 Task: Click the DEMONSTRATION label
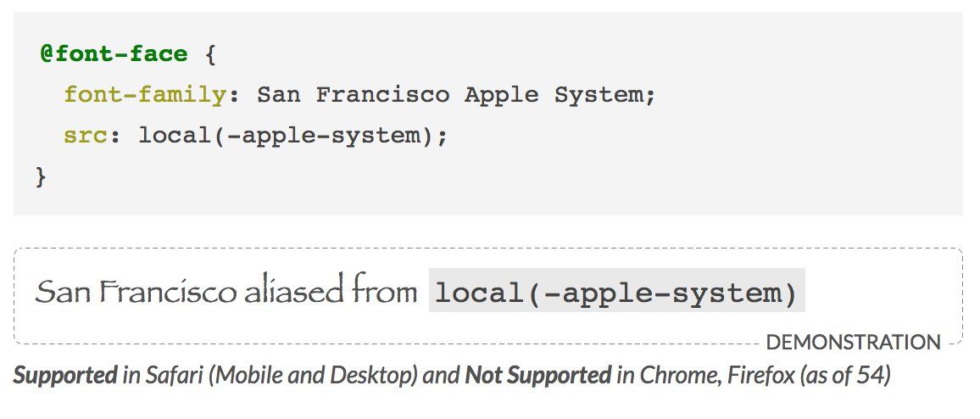(853, 343)
